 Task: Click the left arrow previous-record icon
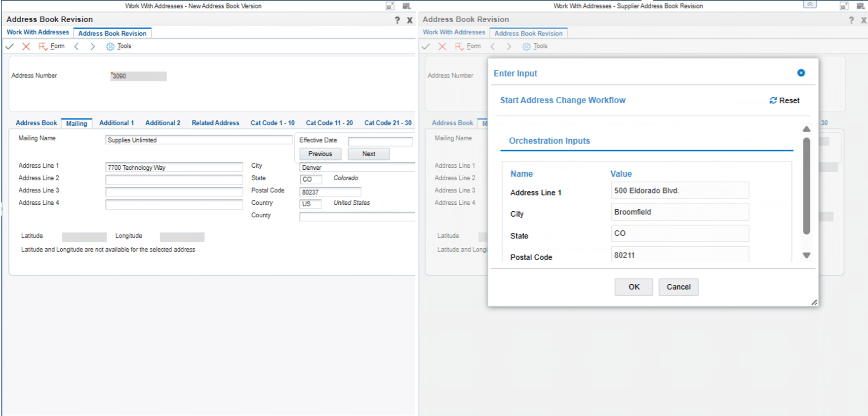(77, 46)
